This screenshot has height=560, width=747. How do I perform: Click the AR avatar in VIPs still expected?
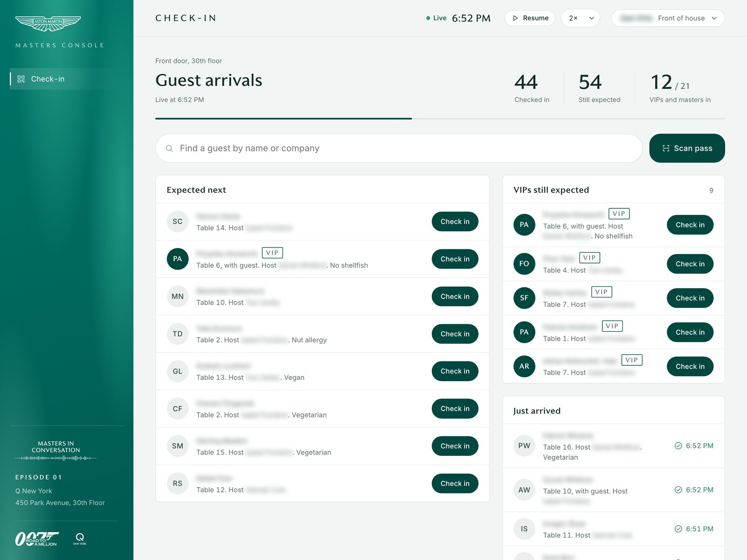(524, 366)
